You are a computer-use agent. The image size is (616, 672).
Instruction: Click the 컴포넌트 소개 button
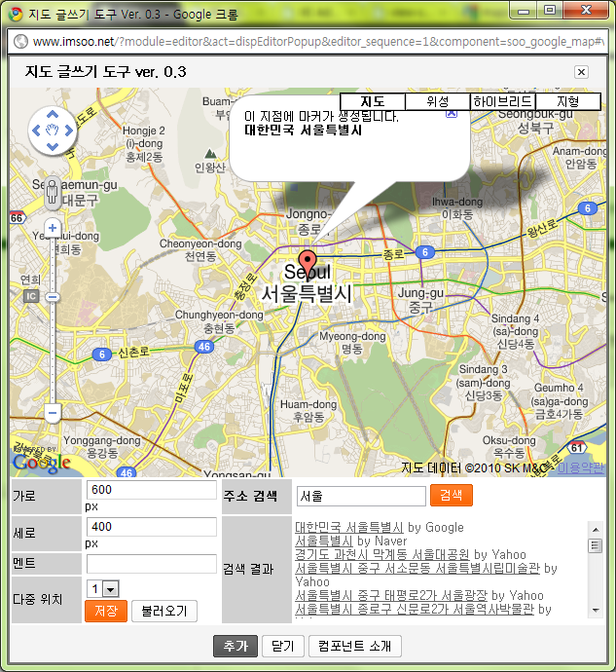354,646
